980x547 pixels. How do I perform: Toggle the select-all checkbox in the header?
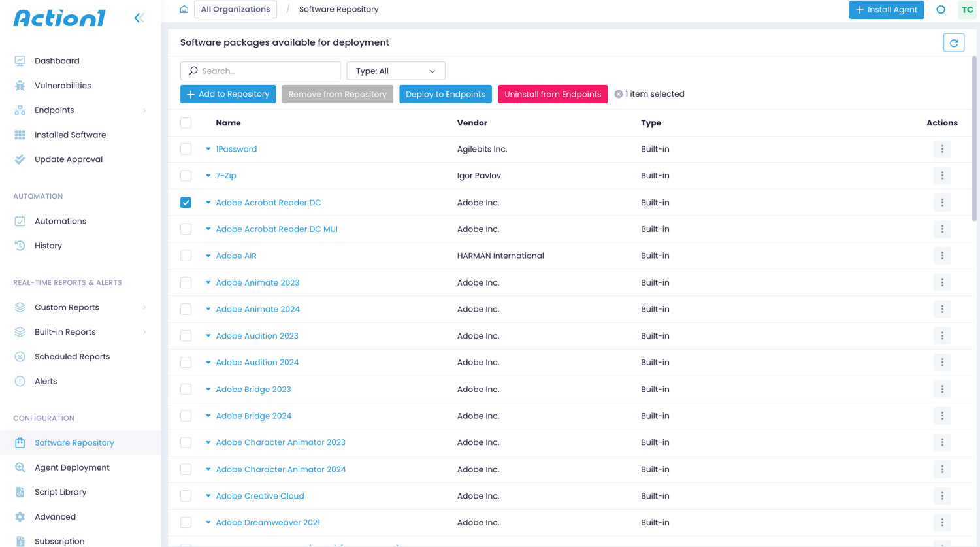[186, 123]
